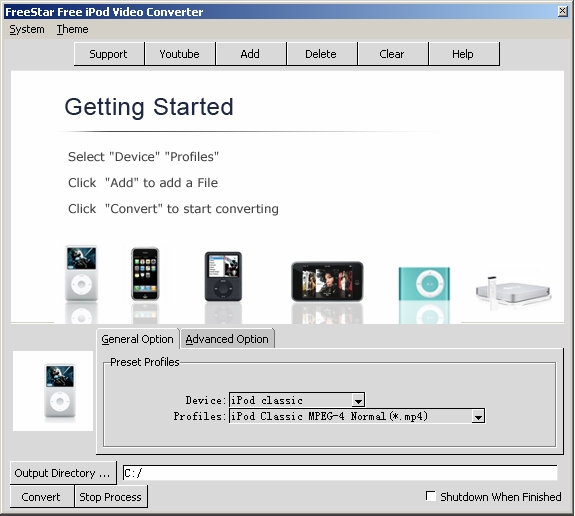
Task: Switch to General Option tab
Action: coord(138,339)
